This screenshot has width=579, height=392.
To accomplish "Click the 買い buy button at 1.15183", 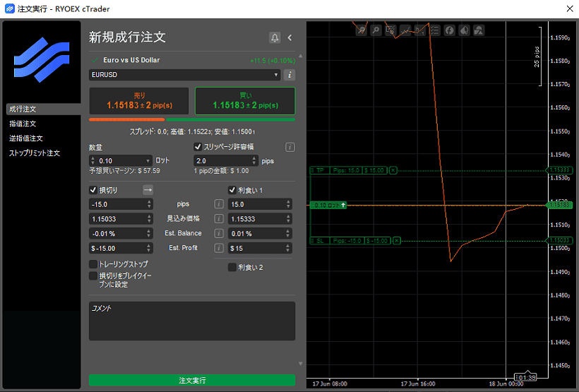I will [x=245, y=101].
